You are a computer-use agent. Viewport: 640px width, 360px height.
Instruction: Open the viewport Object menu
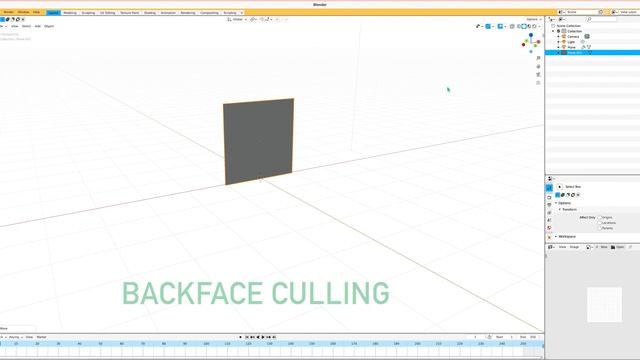(x=49, y=26)
